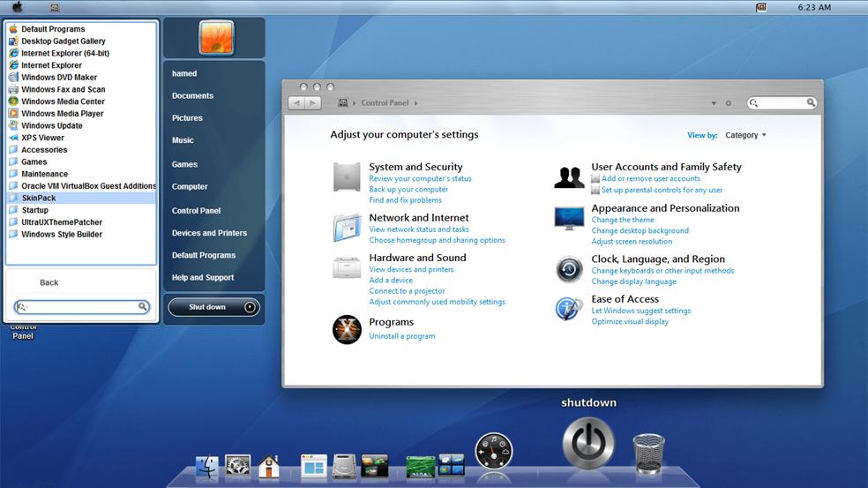Open Help and Support in Start menu
Image resolution: width=868 pixels, height=488 pixels.
(203, 277)
